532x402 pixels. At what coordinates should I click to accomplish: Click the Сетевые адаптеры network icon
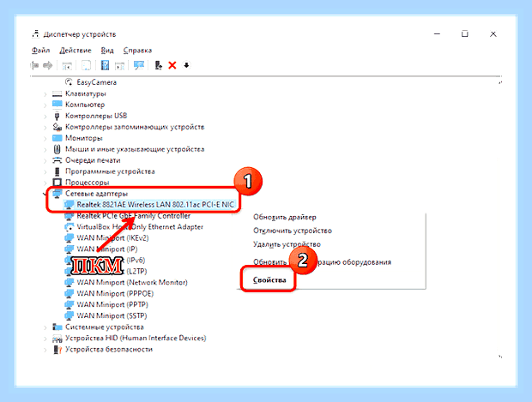pyautogui.click(x=57, y=194)
